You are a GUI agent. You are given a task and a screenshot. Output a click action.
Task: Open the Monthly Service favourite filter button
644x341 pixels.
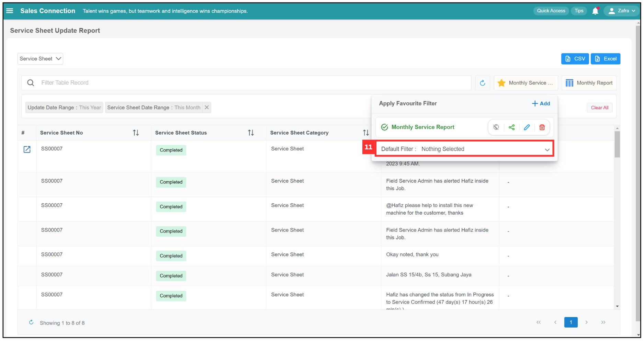coord(526,83)
